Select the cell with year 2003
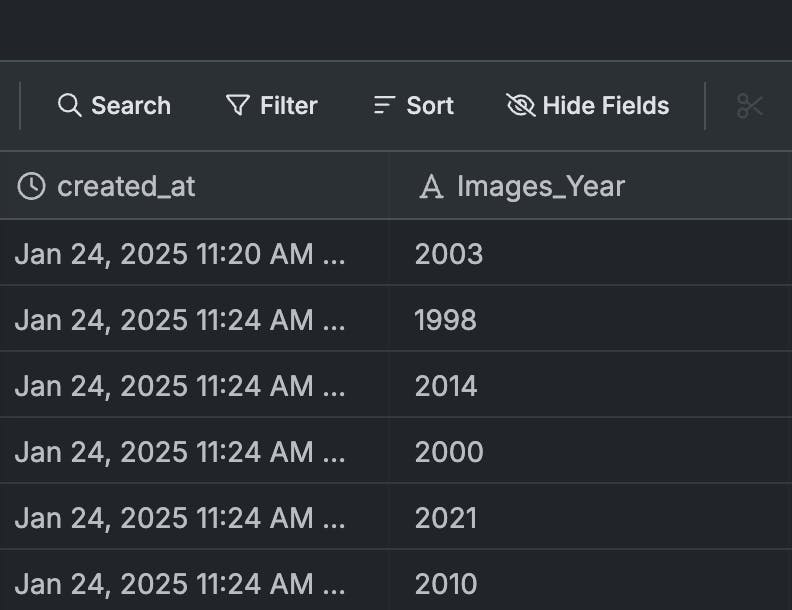This screenshot has height=610, width=792. [449, 254]
